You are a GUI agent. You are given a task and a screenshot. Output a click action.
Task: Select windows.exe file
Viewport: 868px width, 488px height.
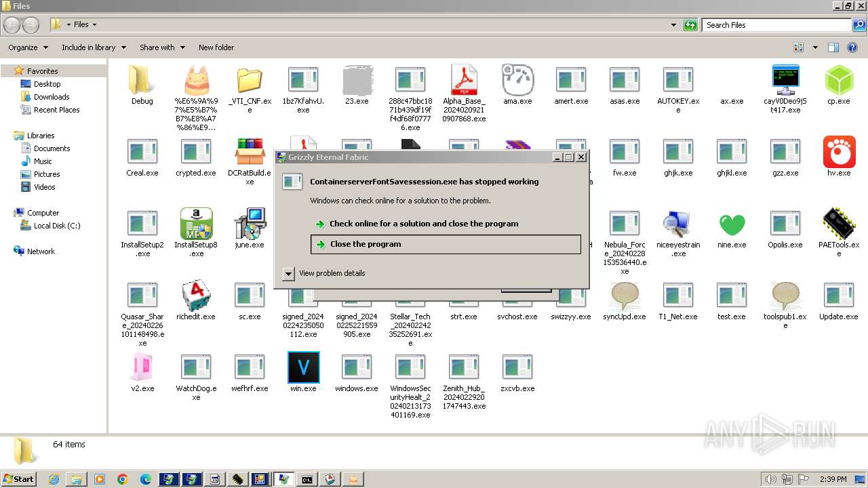(357, 373)
